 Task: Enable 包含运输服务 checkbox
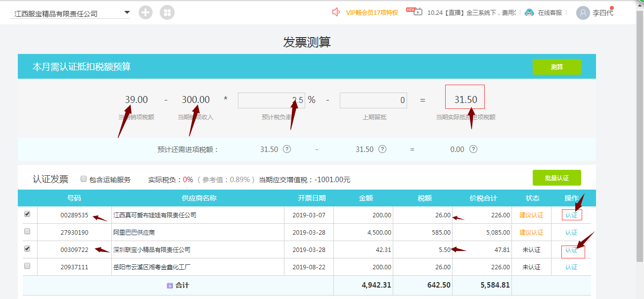click(84, 179)
